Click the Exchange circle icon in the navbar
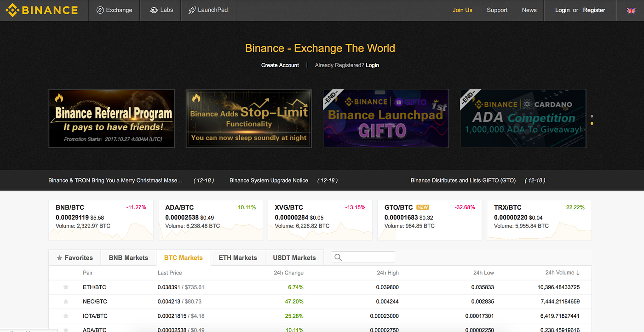This screenshot has height=332, width=644. click(100, 10)
